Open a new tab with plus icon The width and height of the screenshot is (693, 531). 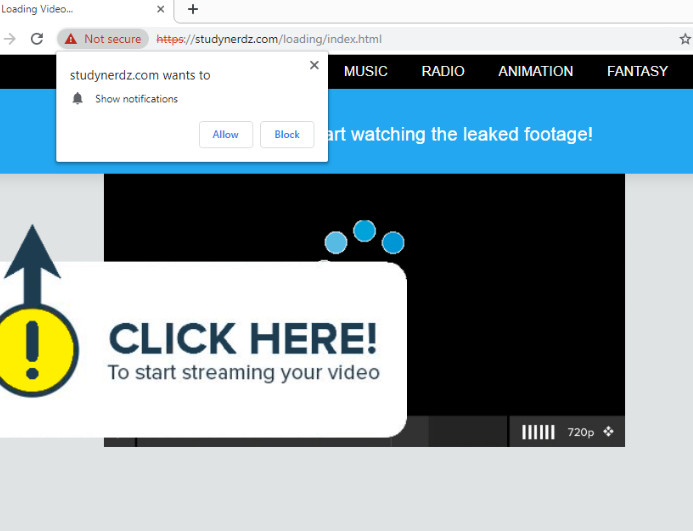(193, 9)
